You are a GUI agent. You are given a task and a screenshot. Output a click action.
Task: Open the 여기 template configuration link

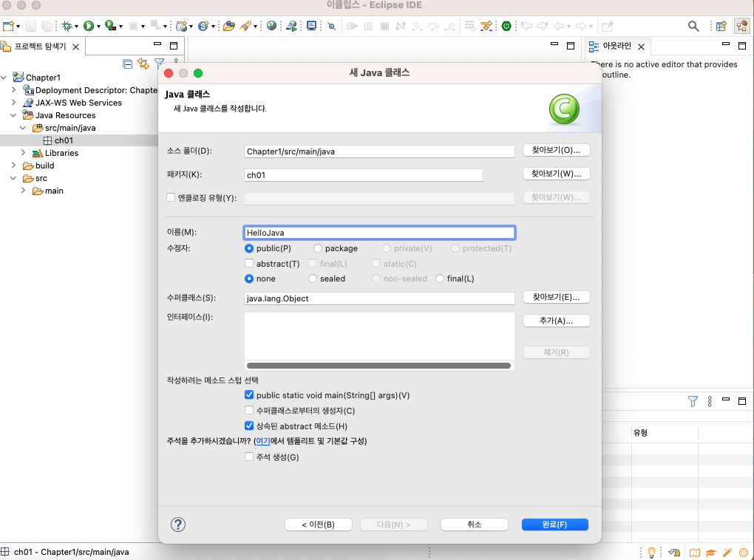point(262,441)
